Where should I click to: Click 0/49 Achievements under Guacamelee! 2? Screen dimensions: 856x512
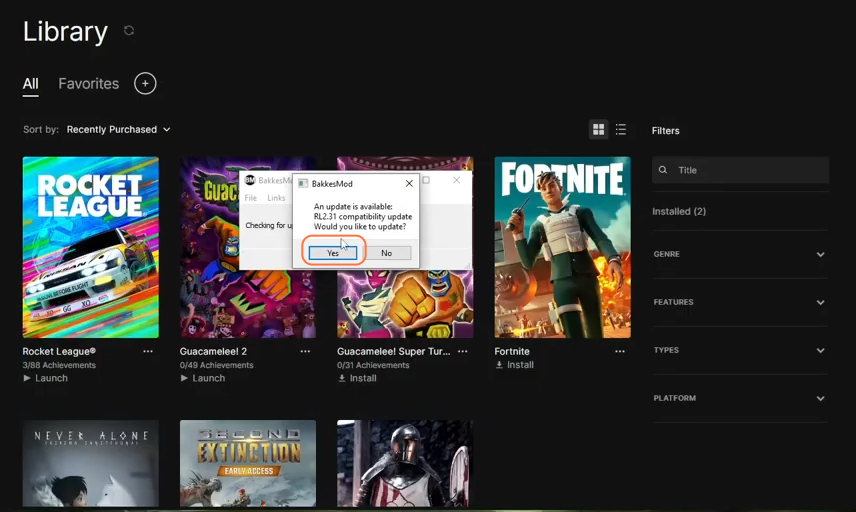(216, 365)
